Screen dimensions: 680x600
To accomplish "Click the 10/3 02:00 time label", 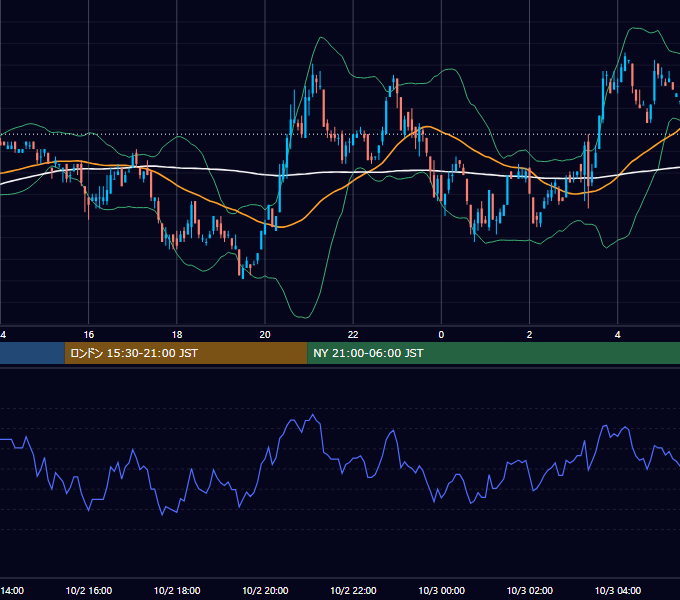I will pos(530,590).
